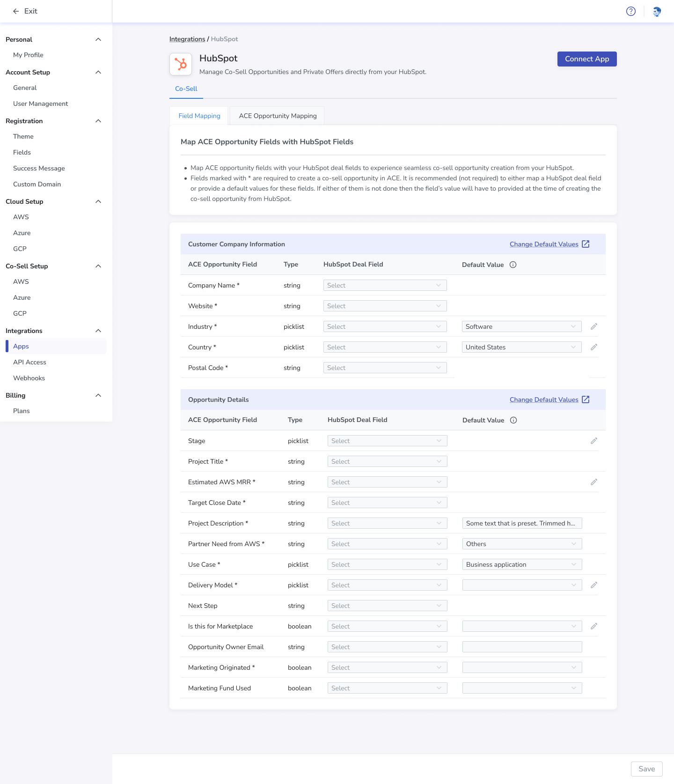Viewport: 674px width, 784px height.
Task: Open the Software default value dropdown
Action: (521, 326)
